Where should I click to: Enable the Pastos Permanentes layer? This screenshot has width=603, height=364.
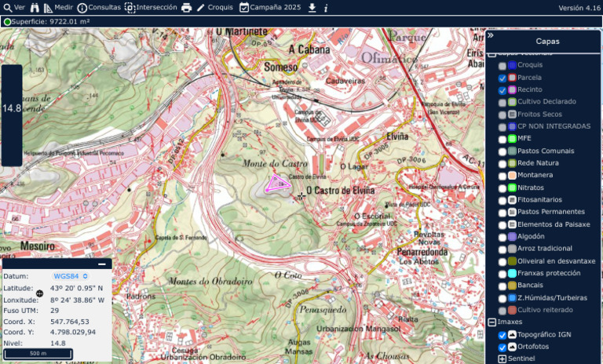click(x=502, y=213)
